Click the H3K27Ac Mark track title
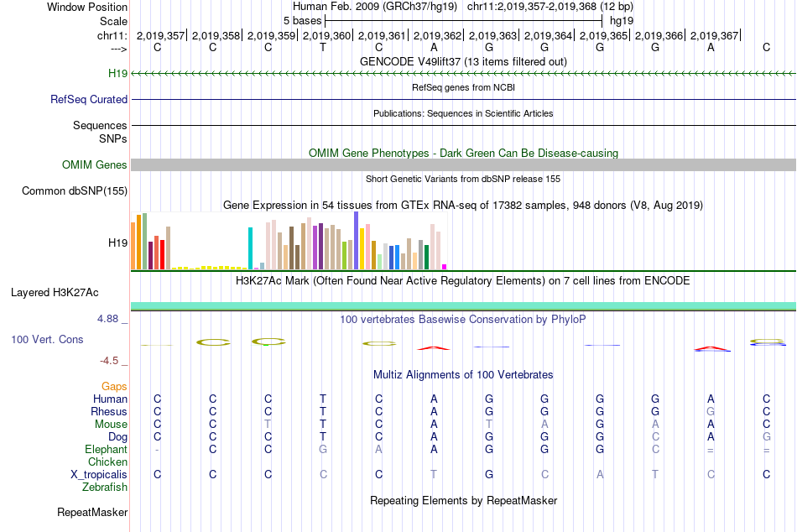Viewport: 797px width, 532px height. click(x=463, y=281)
